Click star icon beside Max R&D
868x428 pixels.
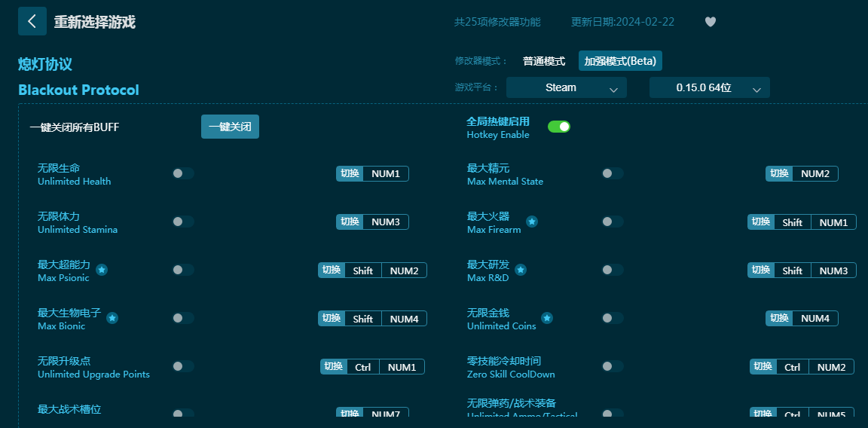click(521, 270)
